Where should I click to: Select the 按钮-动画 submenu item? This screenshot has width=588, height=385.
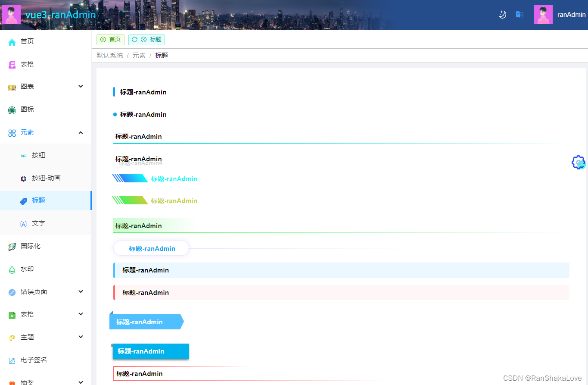pos(46,178)
